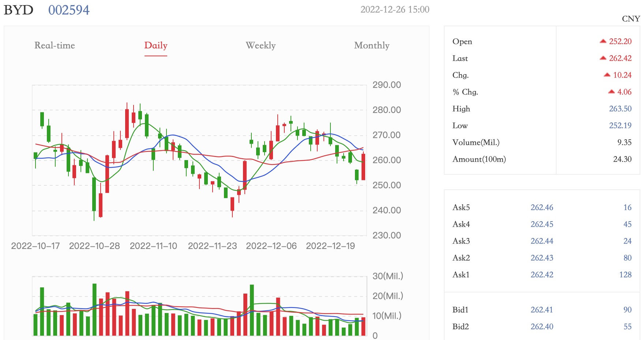Click the Low value 252.19
The height and width of the screenshot is (340, 644).
point(620,125)
